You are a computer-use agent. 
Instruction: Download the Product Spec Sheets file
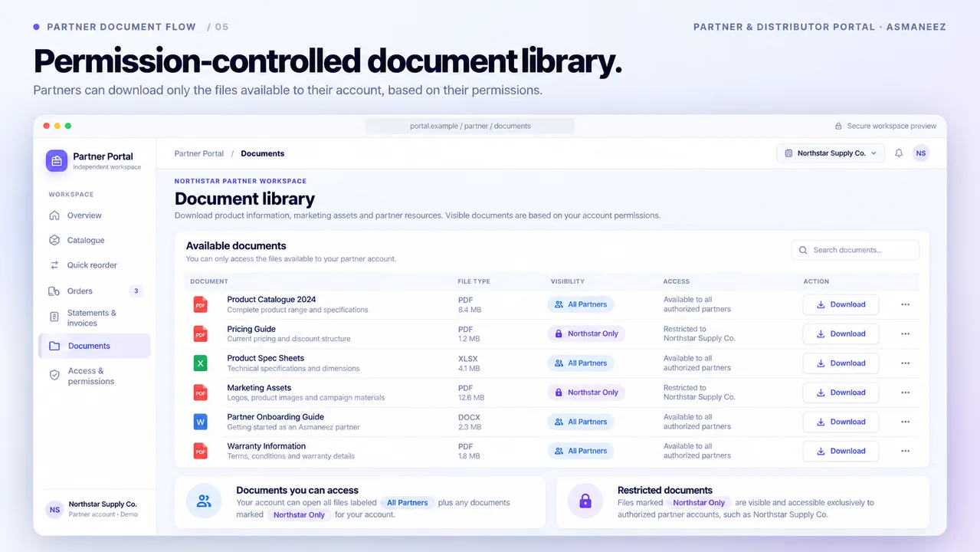[x=841, y=363]
